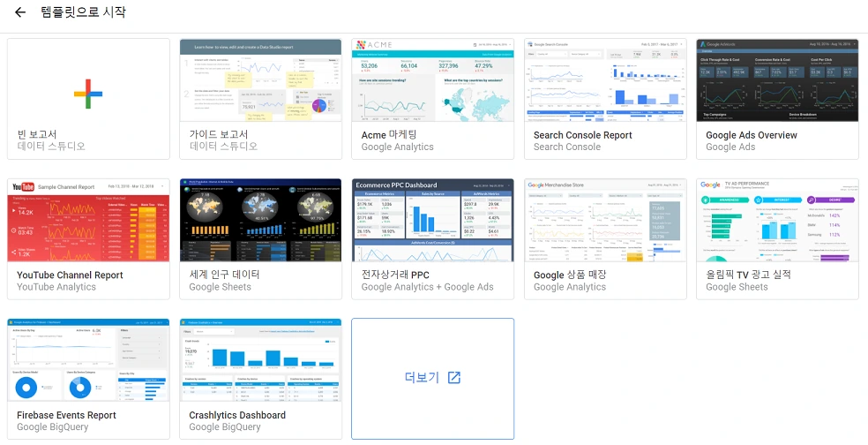Click the 세계 인구 데이터 title
The width and height of the screenshot is (868, 445).
224,275
